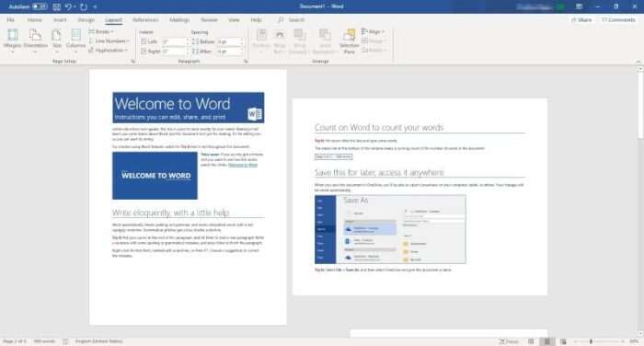Image resolution: width=644 pixels, height=346 pixels.
Task: Open the Orientation options
Action: [35, 40]
